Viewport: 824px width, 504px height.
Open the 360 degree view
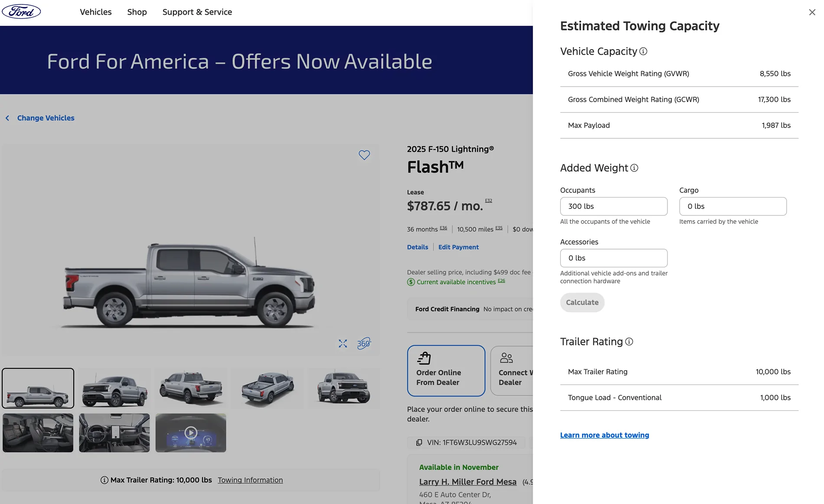[364, 344]
